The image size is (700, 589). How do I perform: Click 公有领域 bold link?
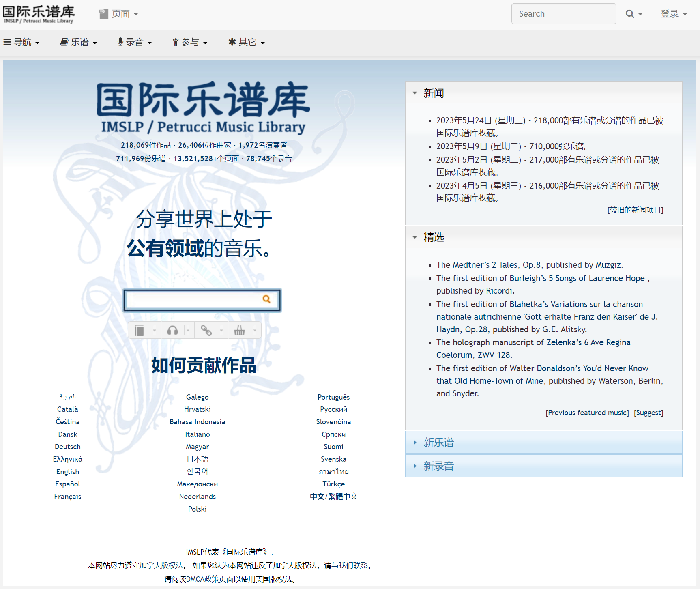[x=165, y=248]
